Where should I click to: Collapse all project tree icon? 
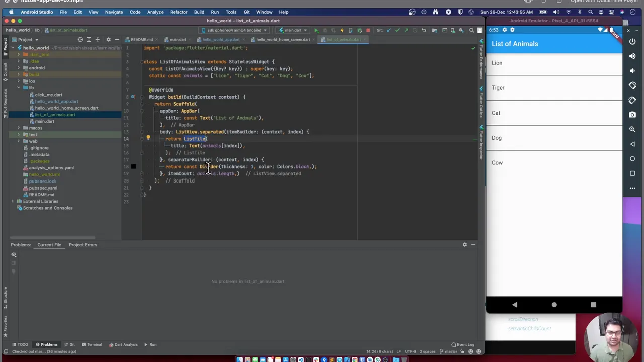[98, 39]
